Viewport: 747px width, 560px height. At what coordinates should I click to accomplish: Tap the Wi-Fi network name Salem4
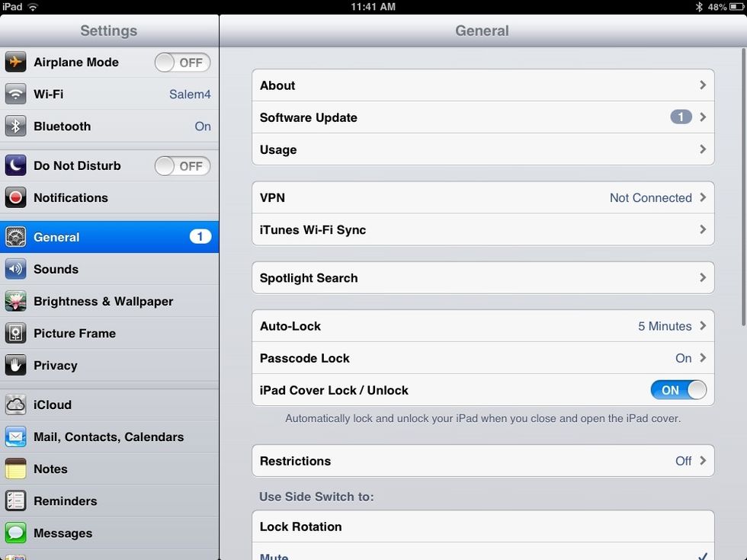coord(190,94)
